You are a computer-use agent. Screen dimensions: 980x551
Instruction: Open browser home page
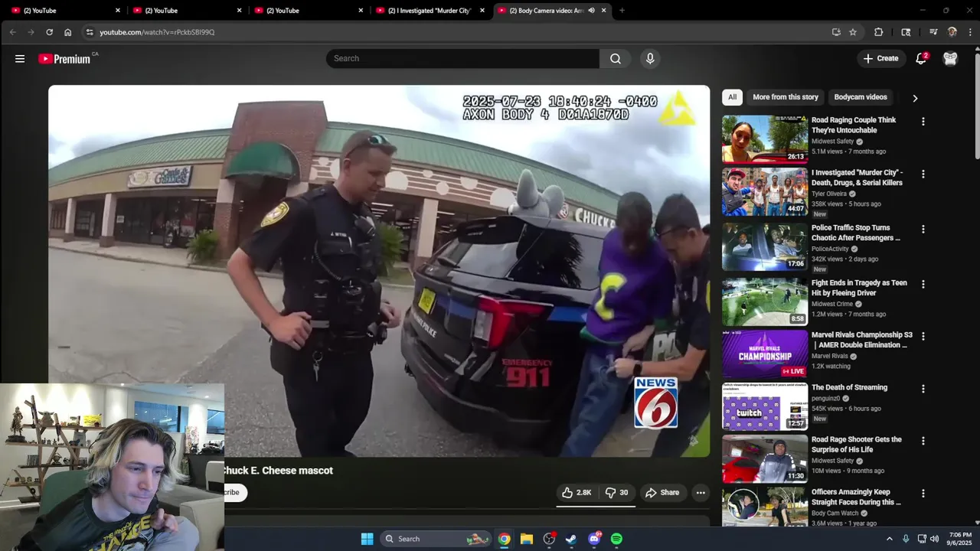coord(67,32)
